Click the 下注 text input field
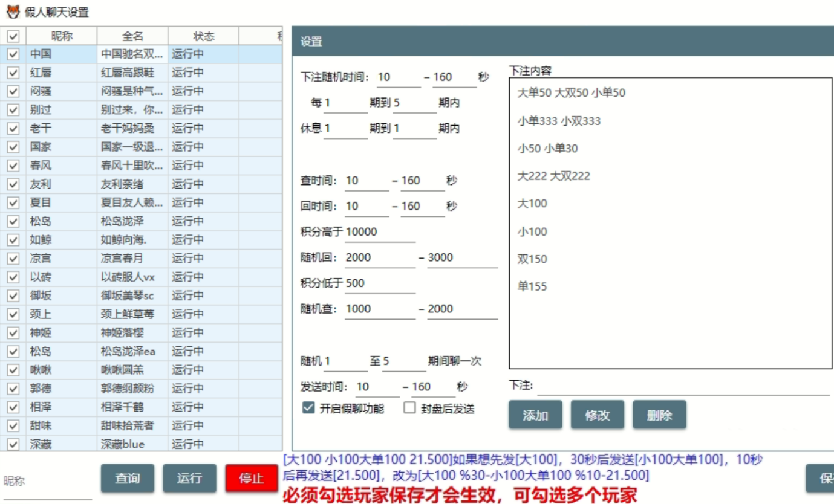Viewport: 834px width, 504px height. click(x=683, y=386)
